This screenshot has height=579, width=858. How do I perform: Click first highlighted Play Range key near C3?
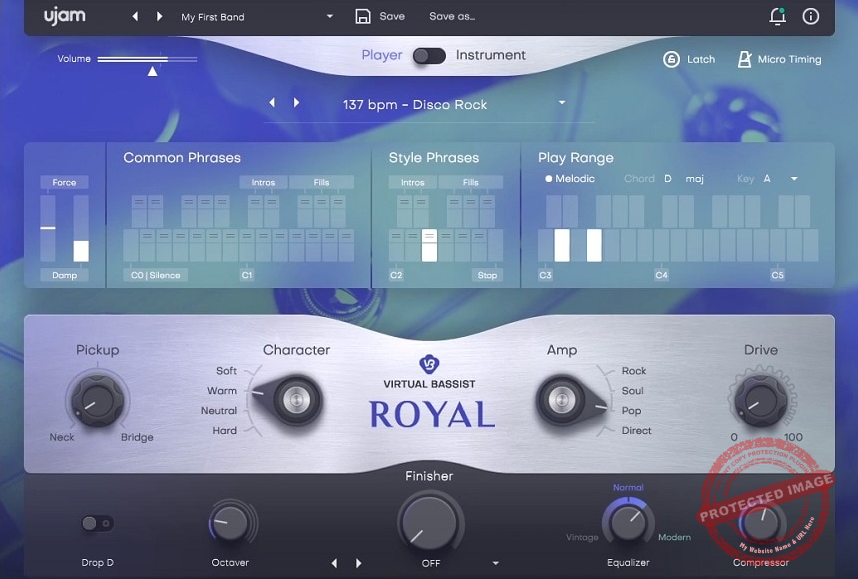point(562,245)
